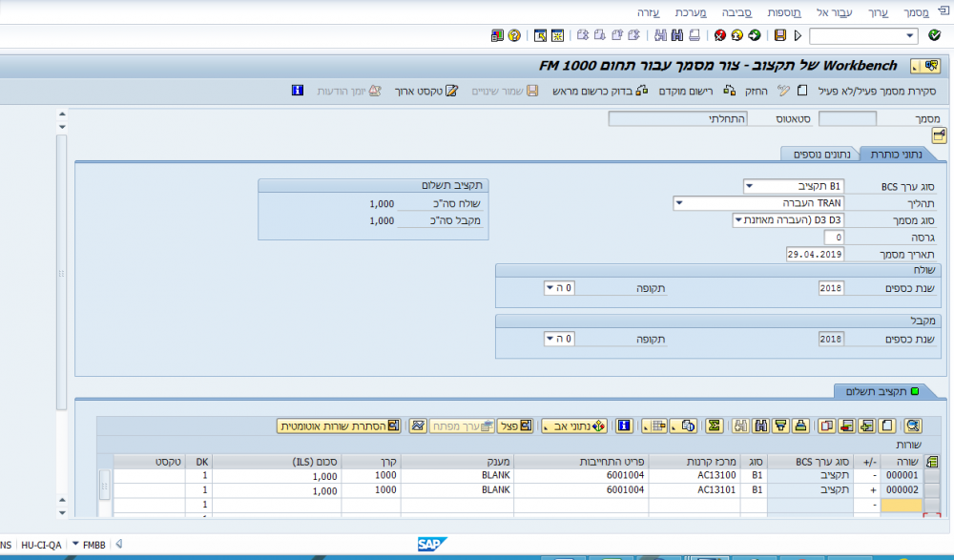Click the Copy Rows icon in lines toolbar
Image resolution: width=954 pixels, height=560 pixels.
click(x=826, y=425)
